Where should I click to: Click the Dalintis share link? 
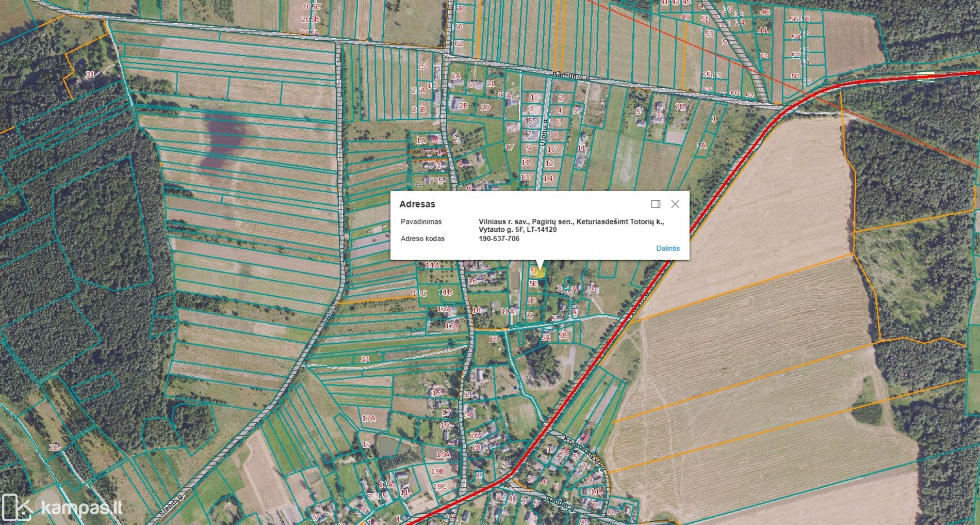coord(667,248)
